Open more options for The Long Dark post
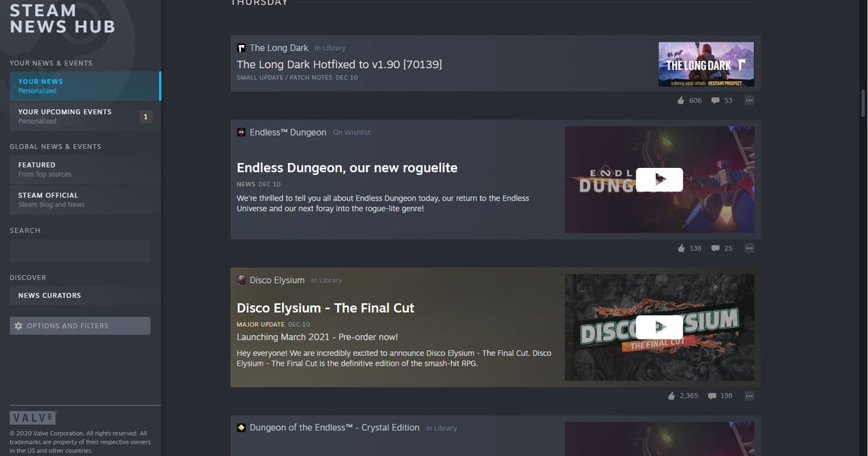 tap(749, 101)
